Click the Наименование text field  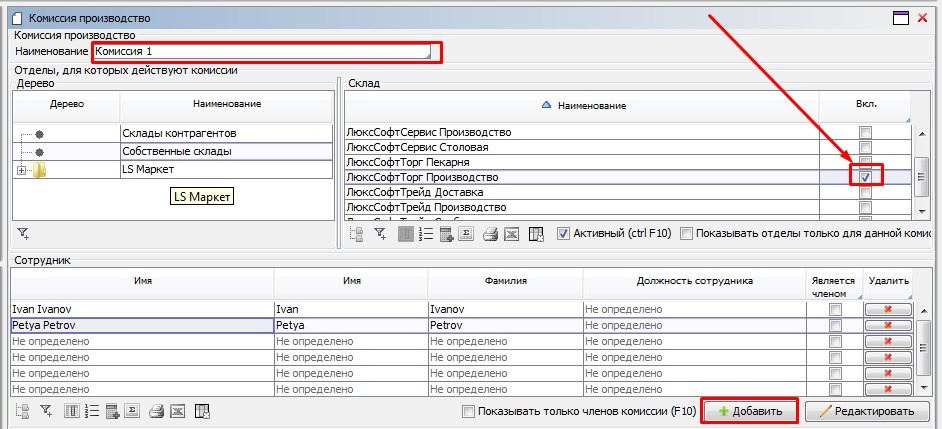[264, 50]
